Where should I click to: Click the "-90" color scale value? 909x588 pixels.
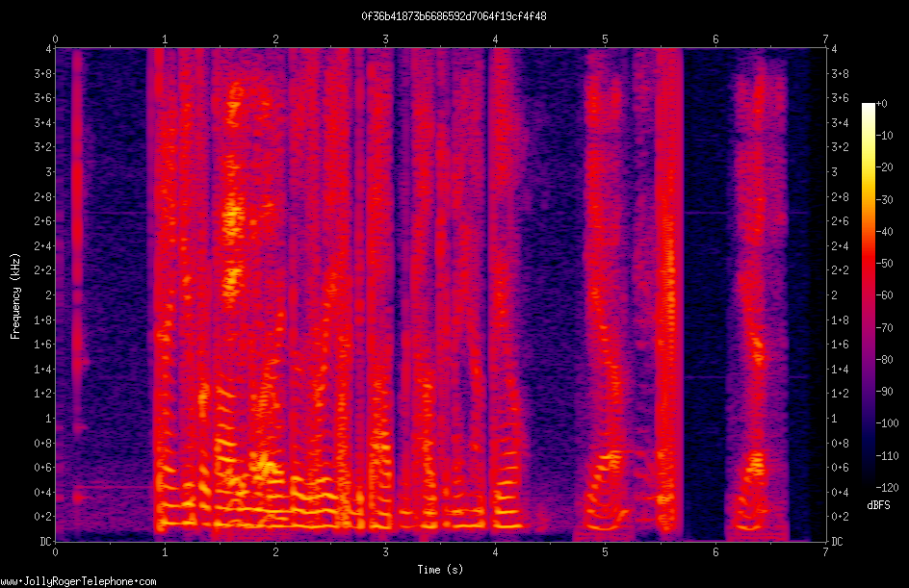point(885,392)
